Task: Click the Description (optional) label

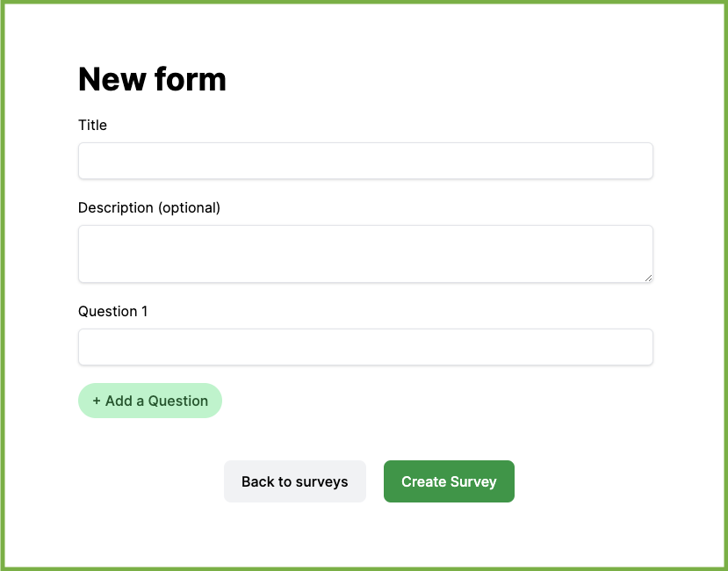Action: [149, 207]
